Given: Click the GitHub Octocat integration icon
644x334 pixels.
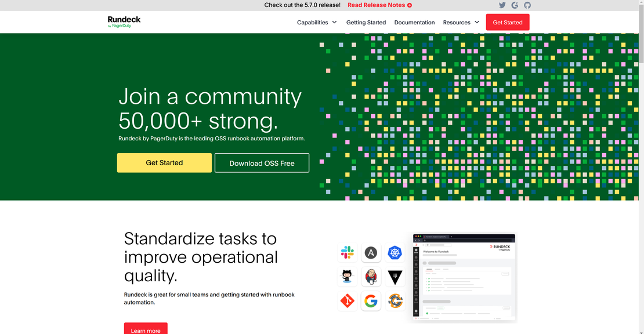Looking at the screenshot, I should tap(348, 277).
